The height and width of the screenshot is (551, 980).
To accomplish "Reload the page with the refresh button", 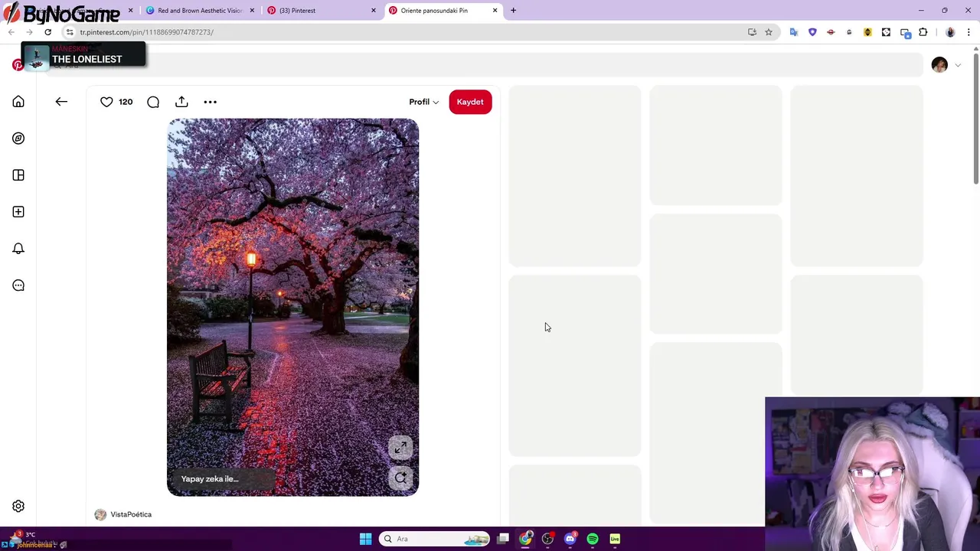I will [x=47, y=32].
